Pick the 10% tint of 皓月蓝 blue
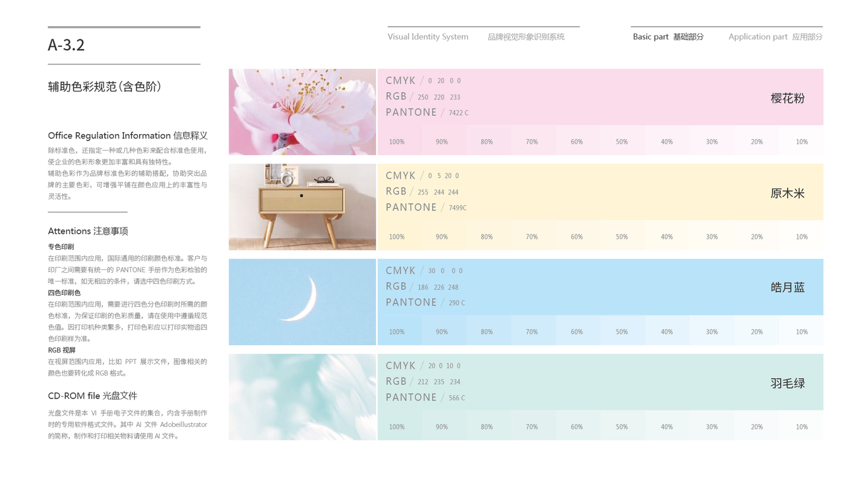868x488 pixels. (x=801, y=330)
